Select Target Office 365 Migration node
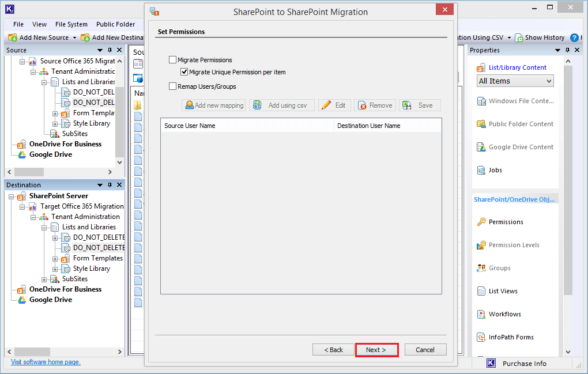 [x=82, y=206]
